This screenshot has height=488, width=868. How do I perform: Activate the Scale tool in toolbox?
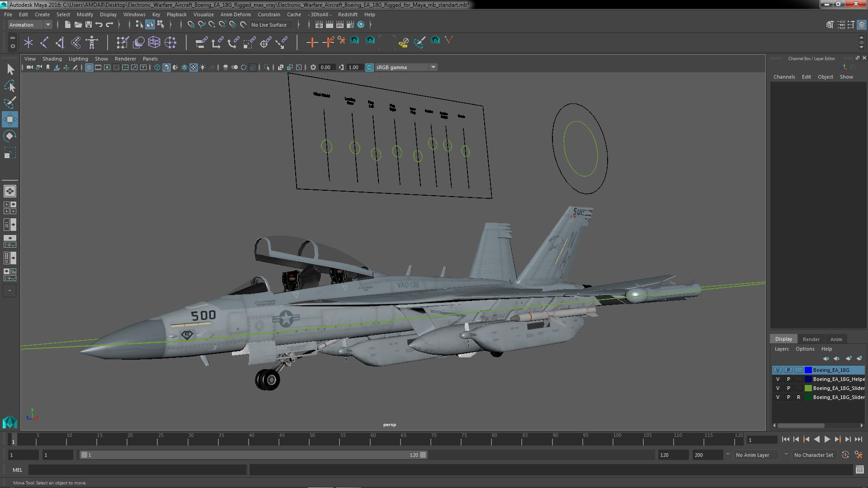coord(10,153)
